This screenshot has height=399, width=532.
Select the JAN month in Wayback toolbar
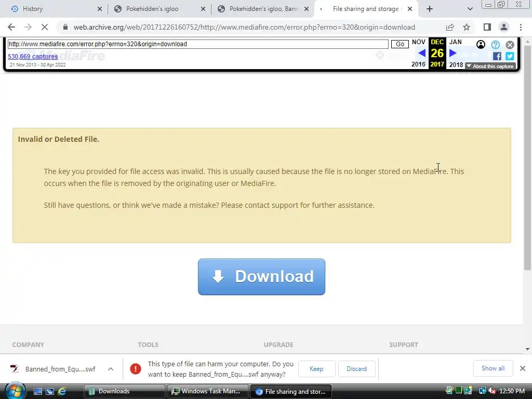click(455, 42)
